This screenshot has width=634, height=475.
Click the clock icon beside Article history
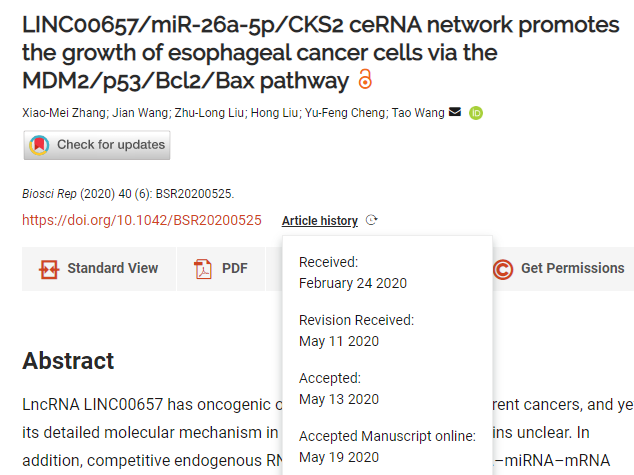(x=371, y=220)
